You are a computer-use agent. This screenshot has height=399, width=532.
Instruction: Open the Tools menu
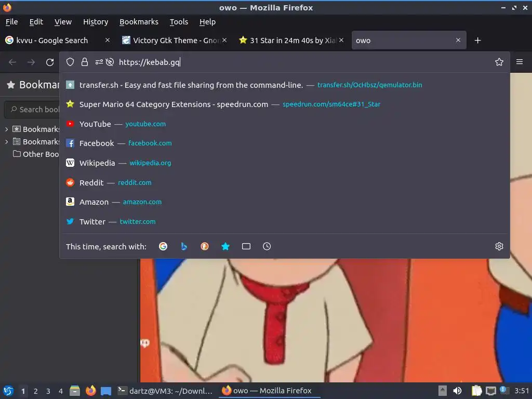pos(179,22)
